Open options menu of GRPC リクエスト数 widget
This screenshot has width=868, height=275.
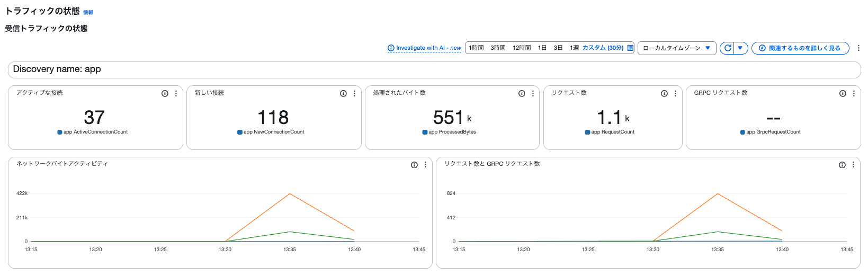pos(854,93)
